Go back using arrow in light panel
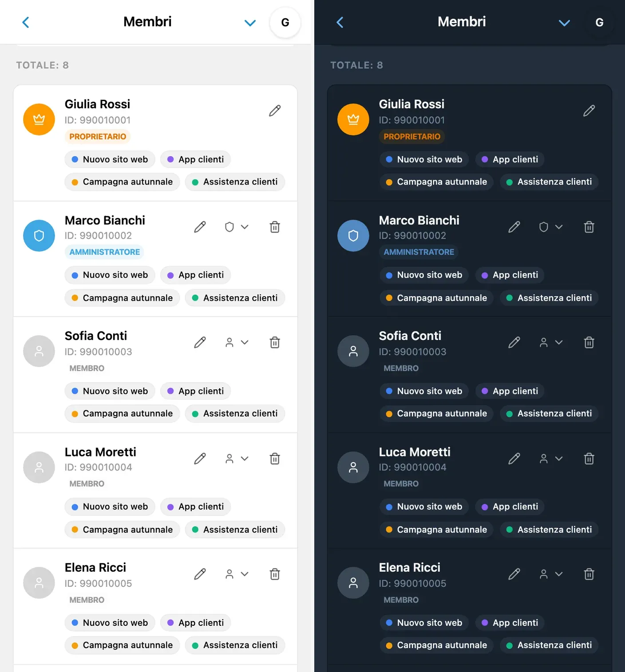Screen dimensions: 625x672 tap(26, 22)
